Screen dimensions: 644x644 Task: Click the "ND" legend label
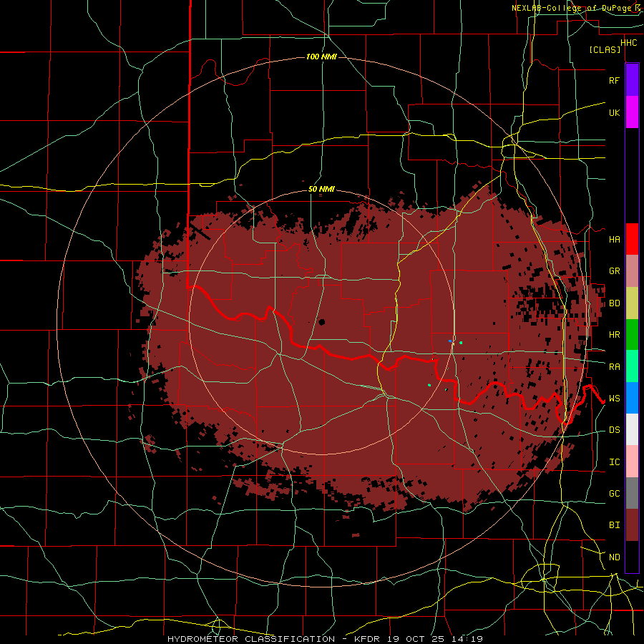(614, 557)
